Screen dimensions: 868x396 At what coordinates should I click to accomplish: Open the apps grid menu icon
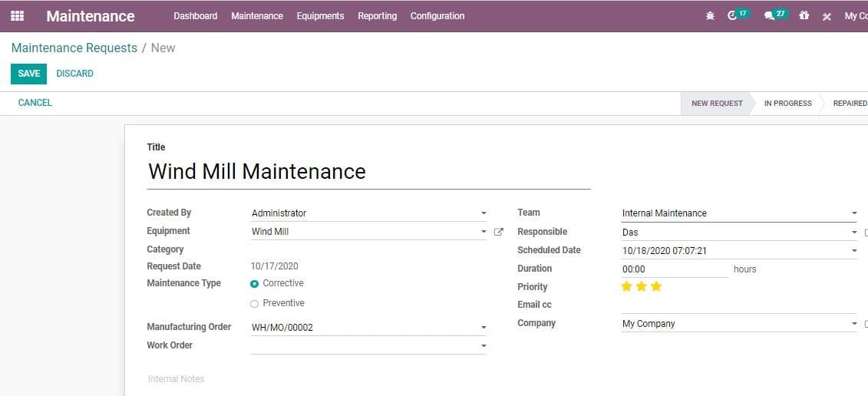point(17,16)
